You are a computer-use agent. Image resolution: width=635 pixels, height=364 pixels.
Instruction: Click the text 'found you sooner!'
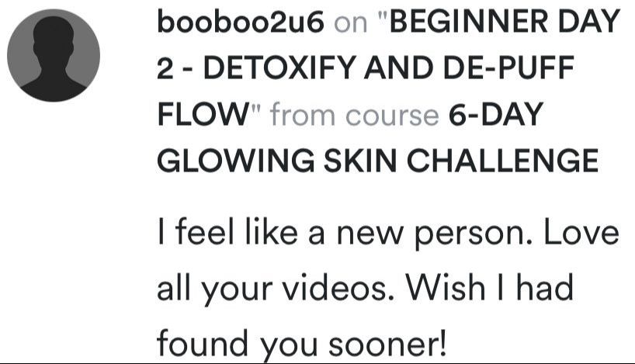(x=302, y=343)
